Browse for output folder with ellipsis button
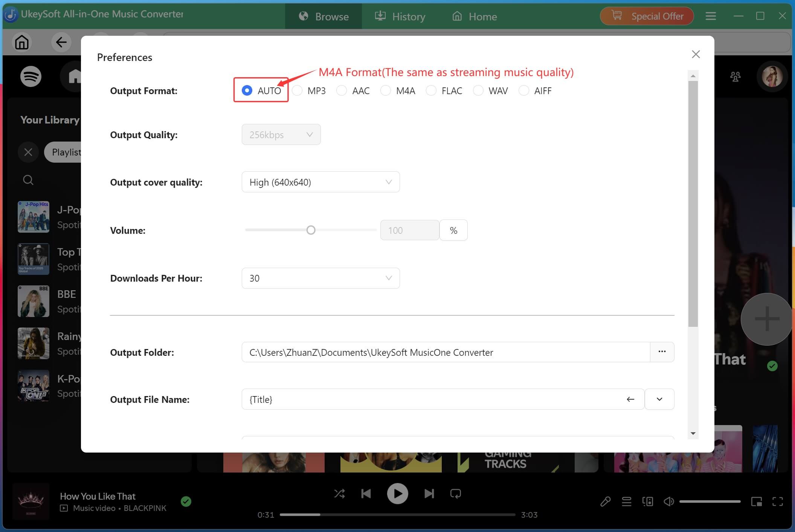Image resolution: width=795 pixels, height=532 pixels. coord(662,352)
